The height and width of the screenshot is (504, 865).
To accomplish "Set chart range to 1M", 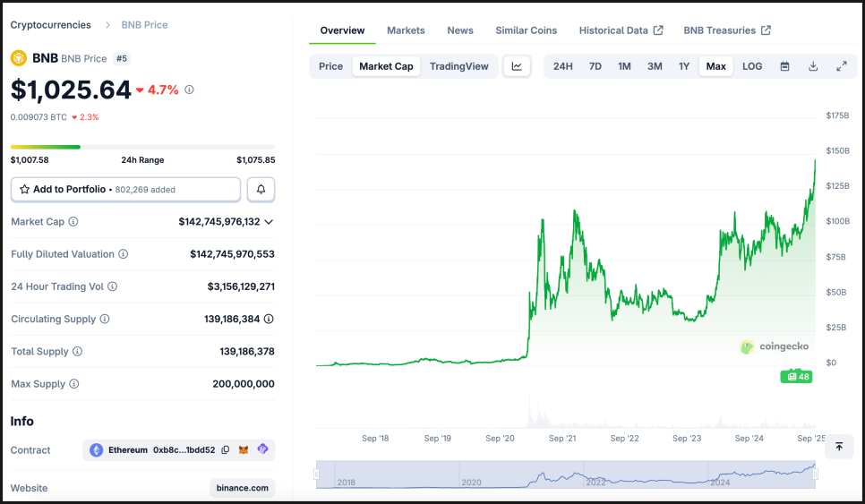I will click(624, 66).
